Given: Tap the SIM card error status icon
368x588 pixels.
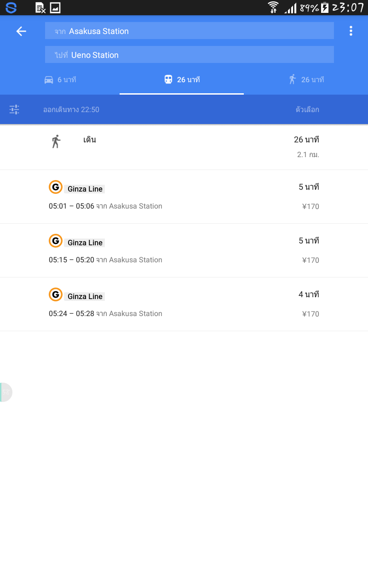Looking at the screenshot, I should 40,7.
